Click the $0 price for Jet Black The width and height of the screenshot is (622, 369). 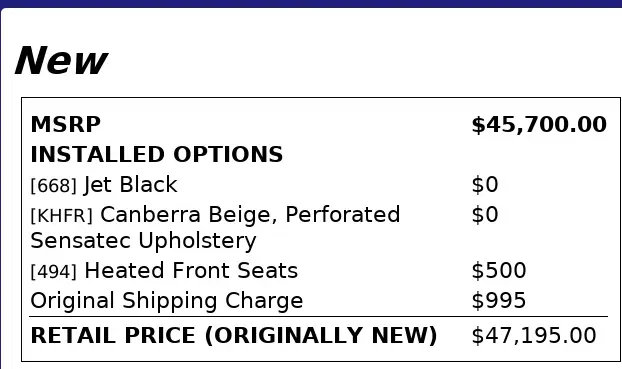[485, 184]
